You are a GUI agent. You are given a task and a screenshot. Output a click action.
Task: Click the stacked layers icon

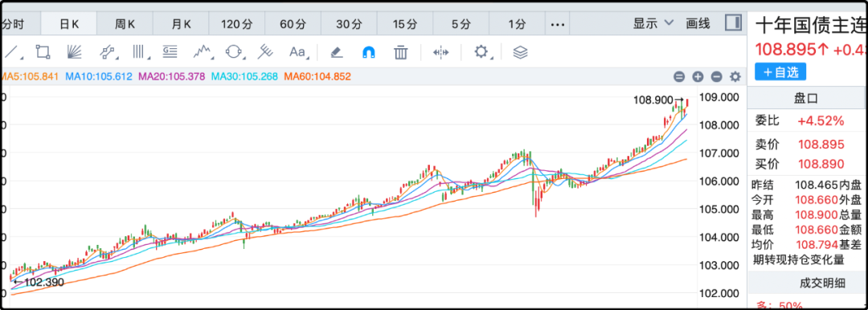pos(520,52)
